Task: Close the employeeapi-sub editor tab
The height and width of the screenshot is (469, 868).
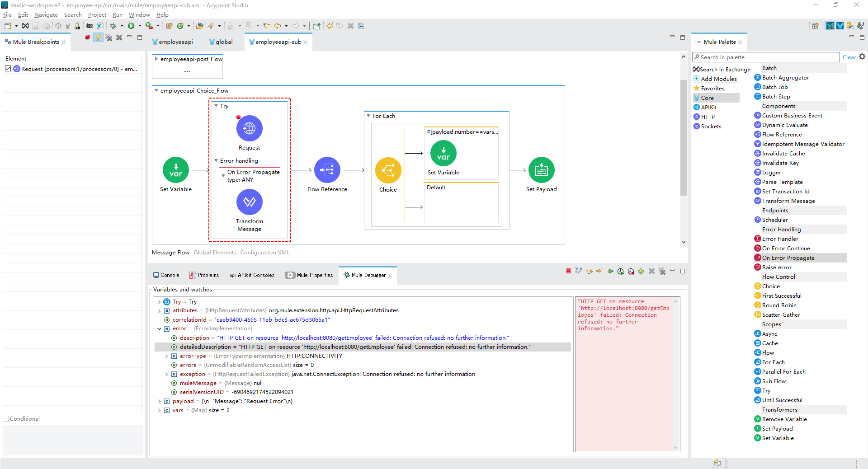Action: (306, 42)
